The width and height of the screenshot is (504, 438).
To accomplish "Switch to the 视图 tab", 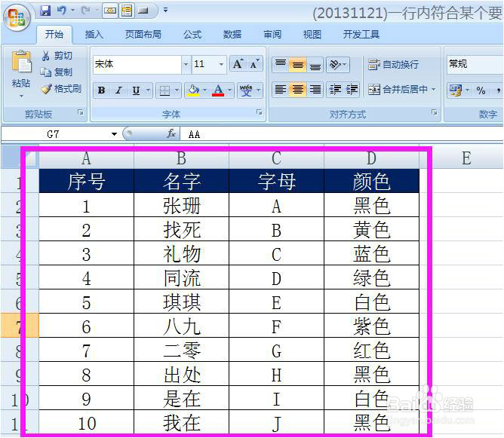I will pos(312,34).
